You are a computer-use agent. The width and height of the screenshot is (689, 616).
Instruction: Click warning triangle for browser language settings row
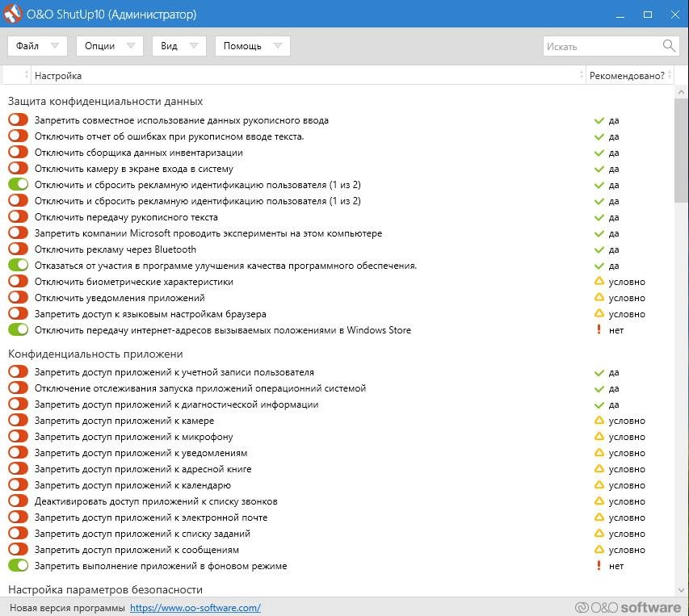(599, 313)
